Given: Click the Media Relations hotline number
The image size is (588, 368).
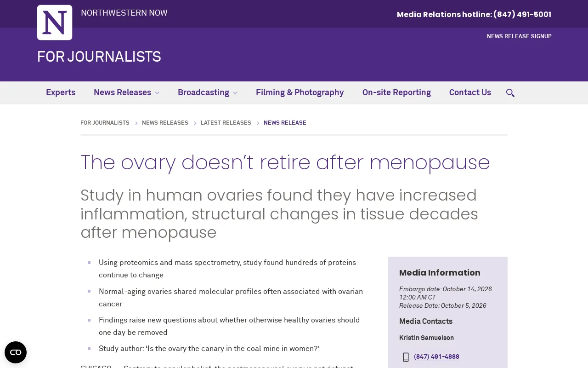Looking at the screenshot, I should coord(522,15).
